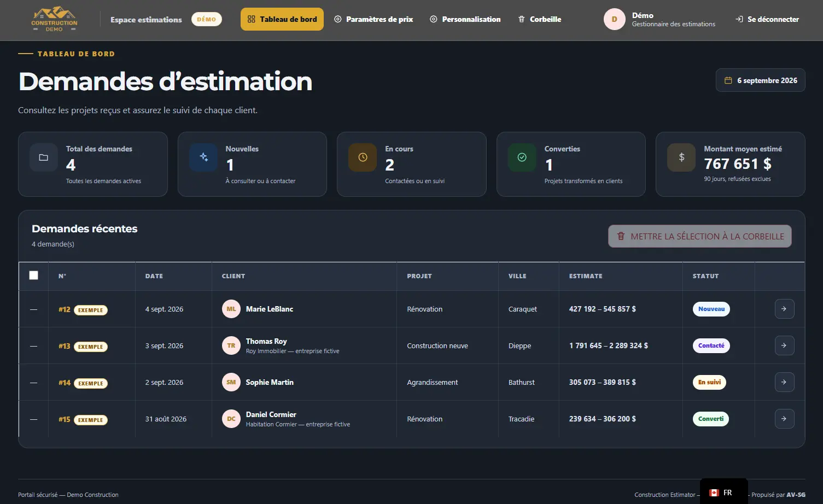This screenshot has height=504, width=823.
Task: Click the folder icon in Total des demandes
Action: click(44, 157)
